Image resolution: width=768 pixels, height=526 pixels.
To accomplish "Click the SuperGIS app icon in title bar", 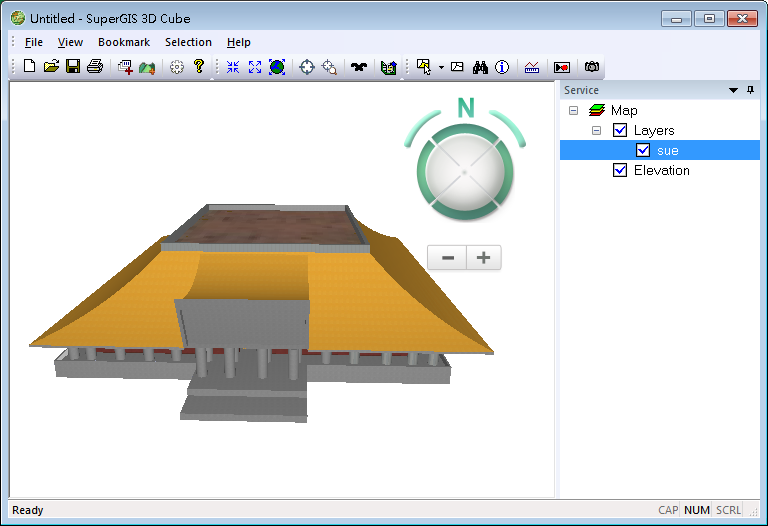I will [x=18, y=18].
